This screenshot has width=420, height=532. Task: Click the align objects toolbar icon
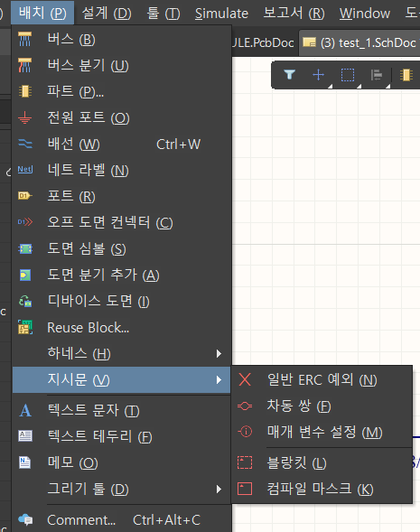pos(377,75)
